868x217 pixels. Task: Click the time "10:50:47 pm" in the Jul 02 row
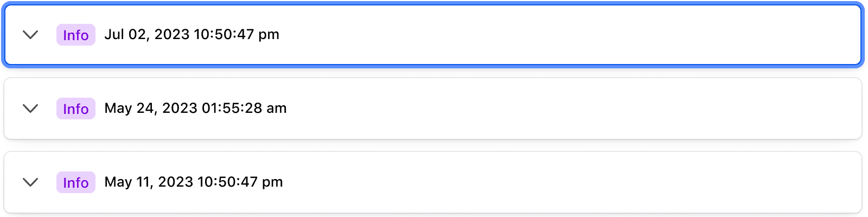(237, 35)
